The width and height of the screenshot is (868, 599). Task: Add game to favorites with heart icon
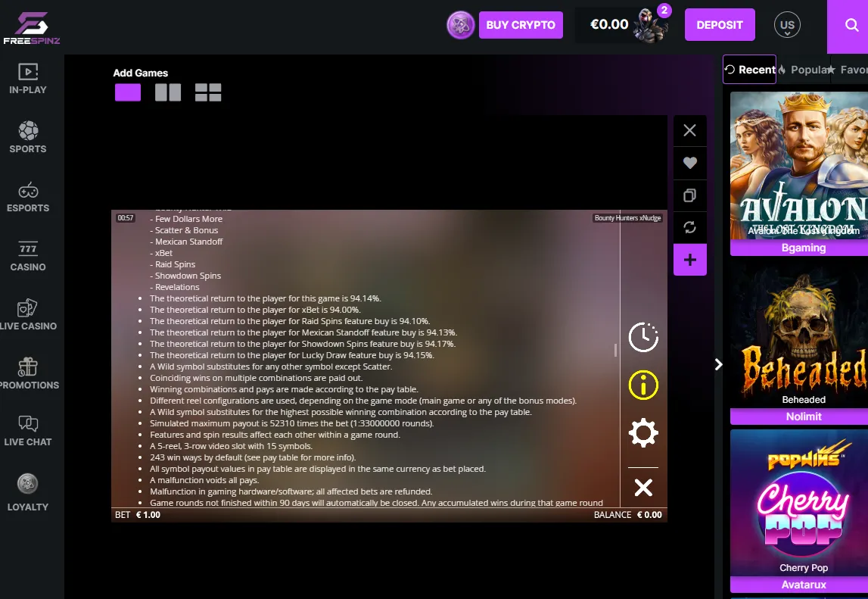(689, 163)
